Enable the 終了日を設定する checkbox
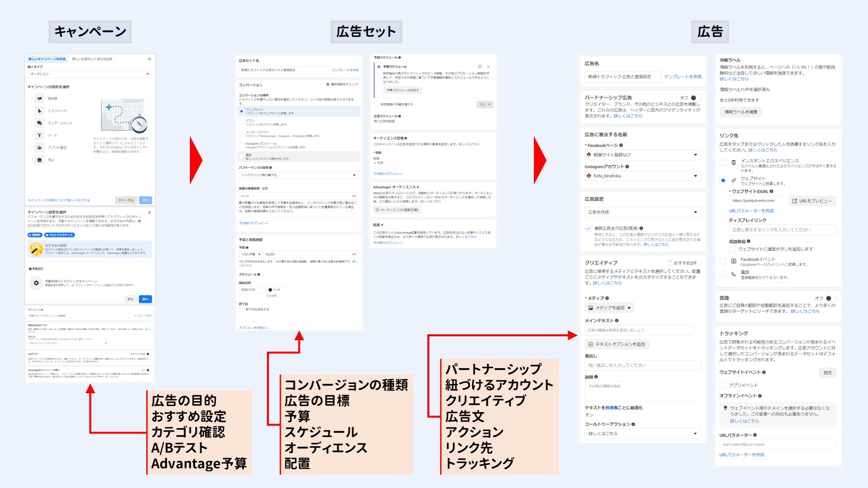The image size is (868, 488). click(242, 309)
